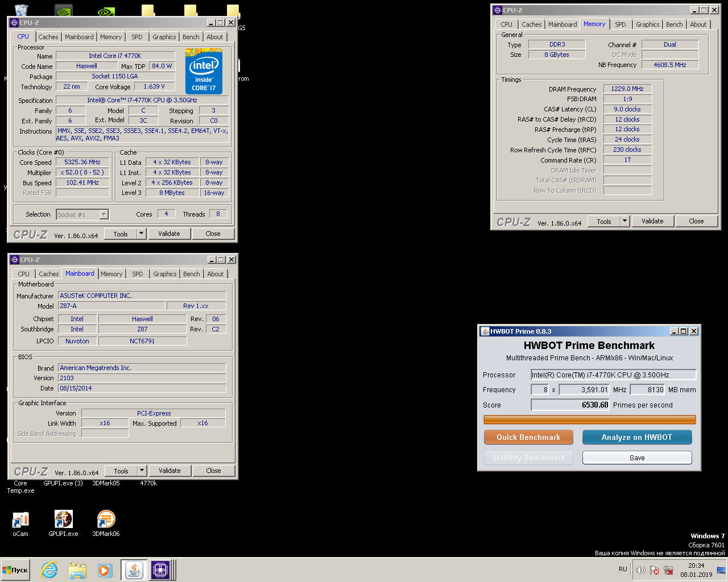The width and height of the screenshot is (728, 582).
Task: Click the HWBOT frequency field showing 3,591.01
Action: [x=584, y=389]
